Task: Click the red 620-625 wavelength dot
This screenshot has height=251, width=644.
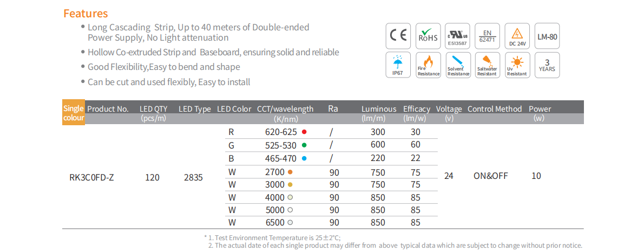Action: (x=304, y=132)
